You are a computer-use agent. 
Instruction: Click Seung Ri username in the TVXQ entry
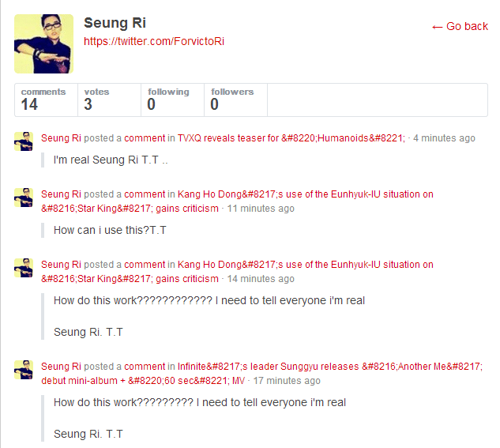pyautogui.click(x=61, y=138)
